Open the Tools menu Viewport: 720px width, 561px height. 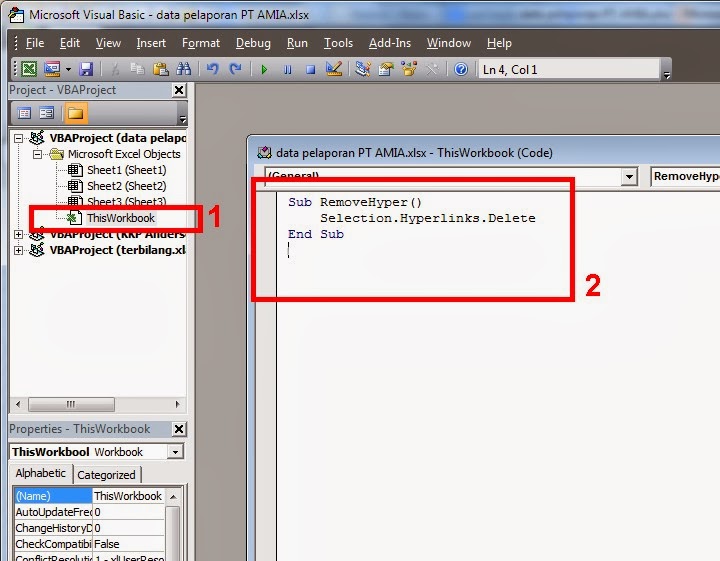click(x=338, y=43)
